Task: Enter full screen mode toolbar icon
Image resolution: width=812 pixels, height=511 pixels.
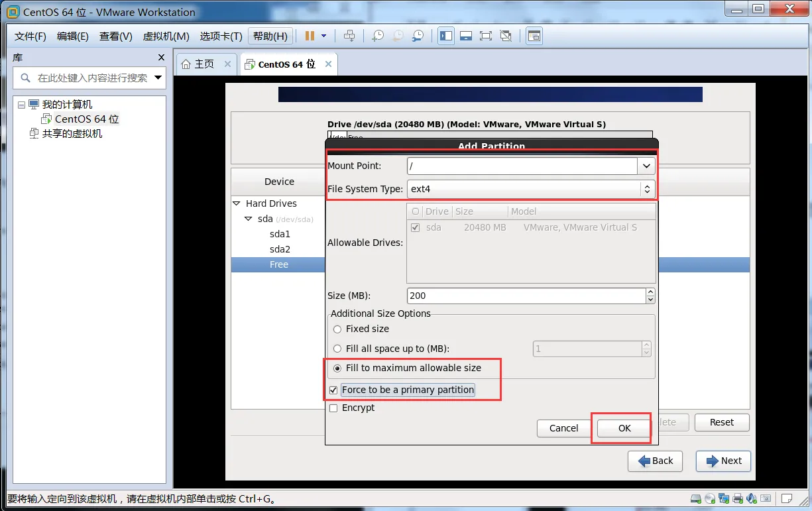Action: pyautogui.click(x=486, y=36)
